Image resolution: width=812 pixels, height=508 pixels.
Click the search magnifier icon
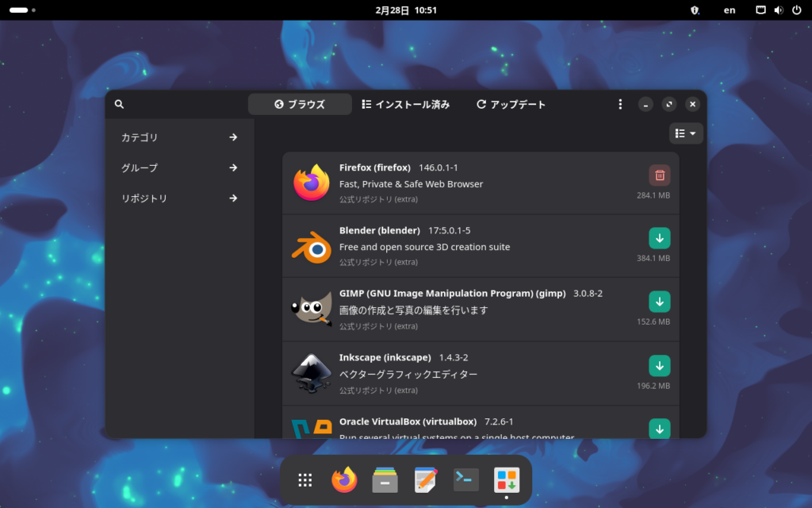pyautogui.click(x=119, y=104)
